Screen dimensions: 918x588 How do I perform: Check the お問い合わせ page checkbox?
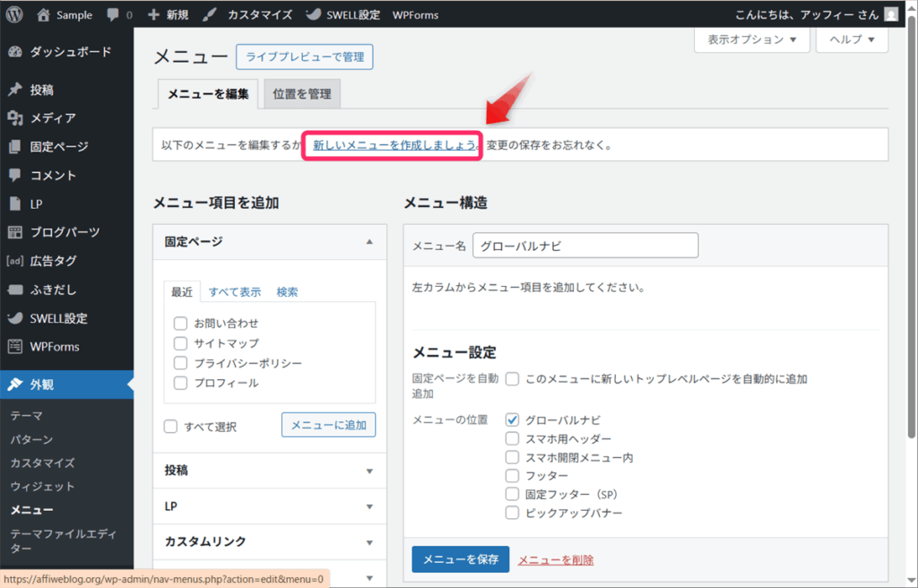[x=180, y=324]
